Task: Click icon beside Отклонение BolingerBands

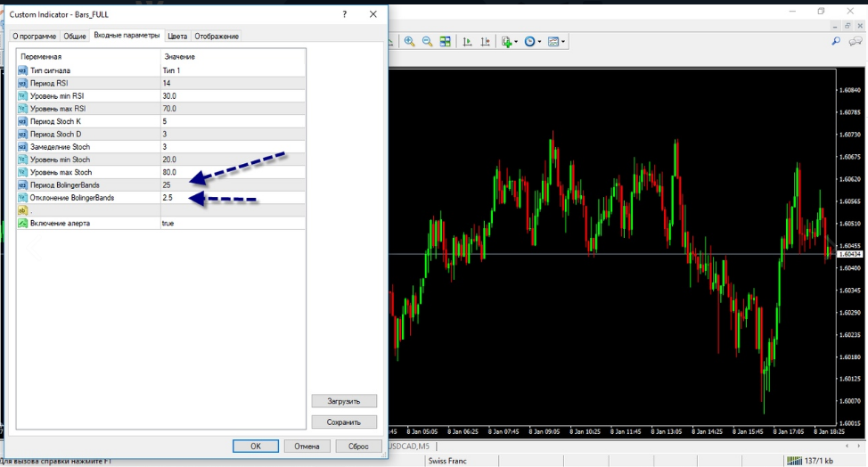Action: (x=22, y=198)
